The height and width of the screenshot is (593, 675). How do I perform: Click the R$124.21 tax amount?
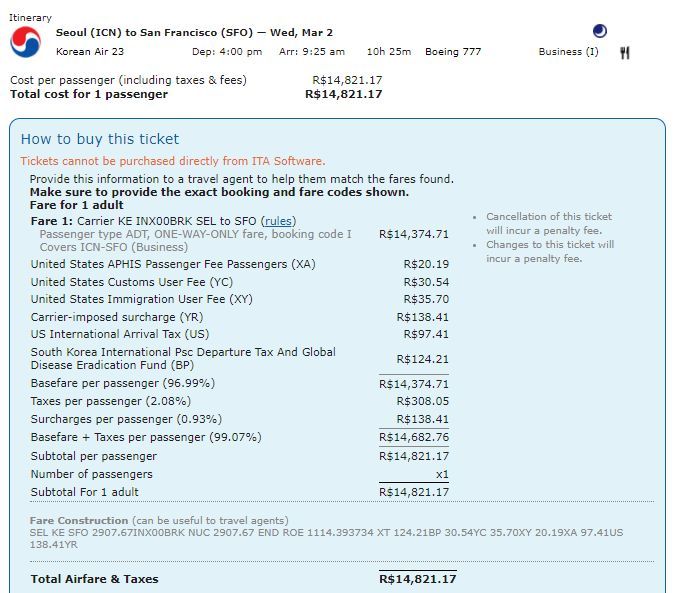(x=423, y=359)
